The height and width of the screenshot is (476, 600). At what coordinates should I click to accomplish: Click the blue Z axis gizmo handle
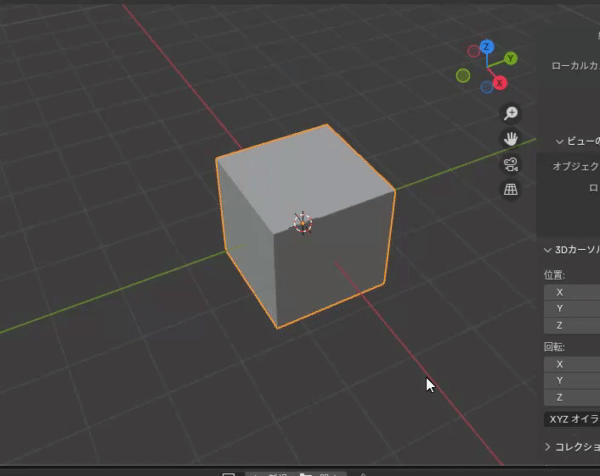coord(486,47)
